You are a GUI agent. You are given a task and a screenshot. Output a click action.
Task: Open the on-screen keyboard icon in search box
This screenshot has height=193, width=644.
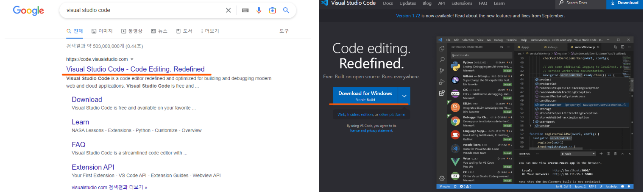point(245,10)
